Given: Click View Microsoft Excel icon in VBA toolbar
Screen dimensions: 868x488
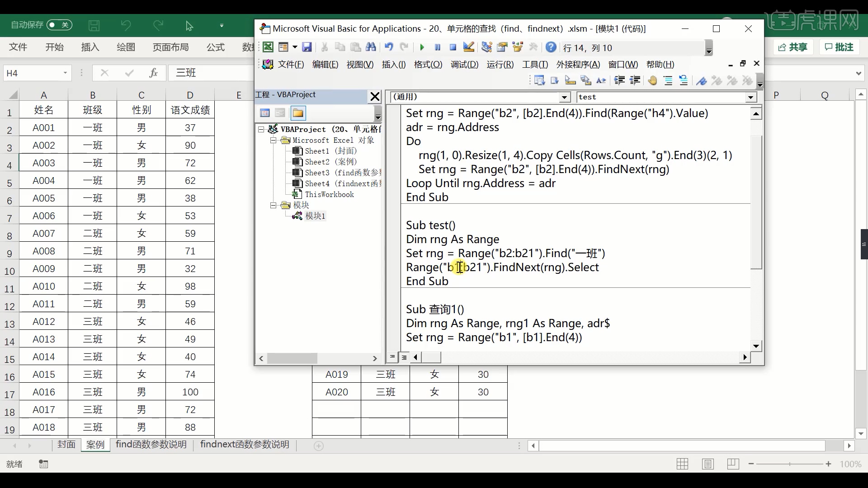Looking at the screenshot, I should (268, 47).
